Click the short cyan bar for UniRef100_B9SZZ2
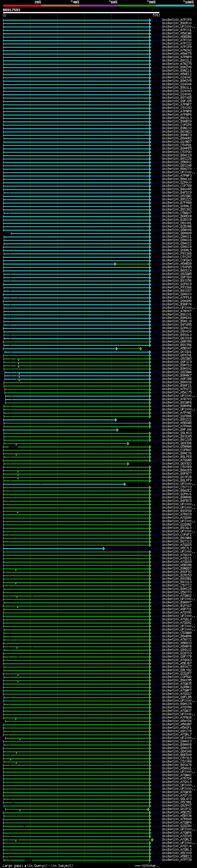 [60, 419]
